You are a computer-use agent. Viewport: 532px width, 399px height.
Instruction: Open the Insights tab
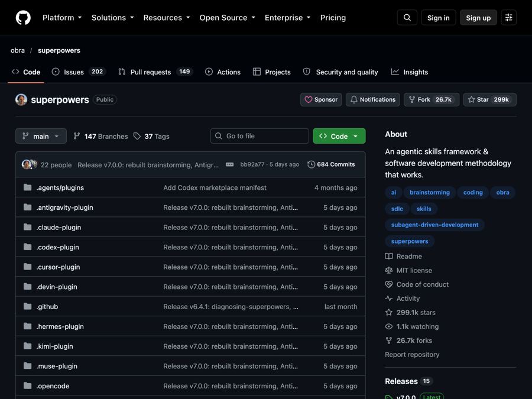(x=410, y=72)
